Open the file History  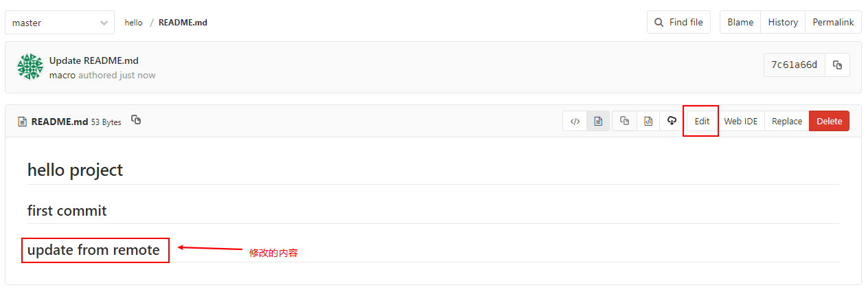click(783, 22)
